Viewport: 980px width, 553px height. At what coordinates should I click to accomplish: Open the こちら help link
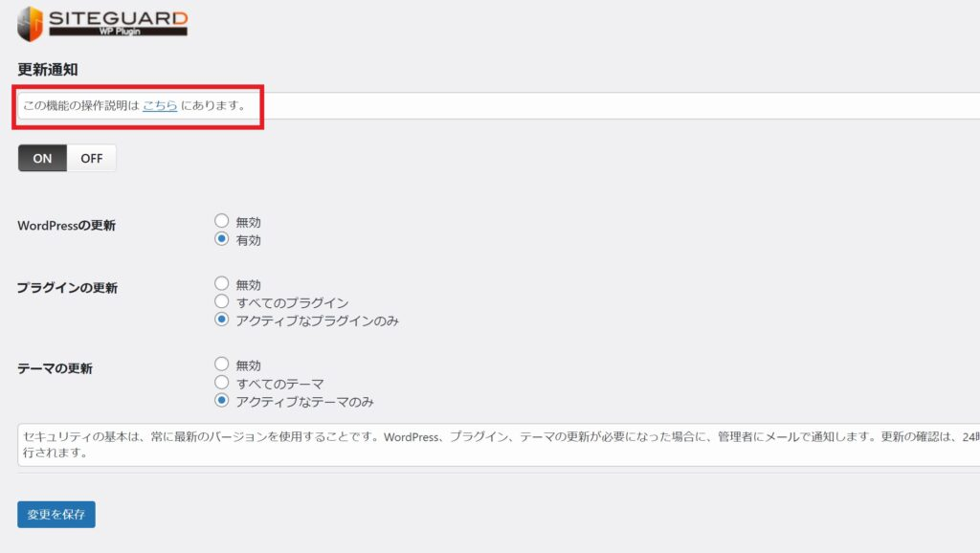point(160,105)
